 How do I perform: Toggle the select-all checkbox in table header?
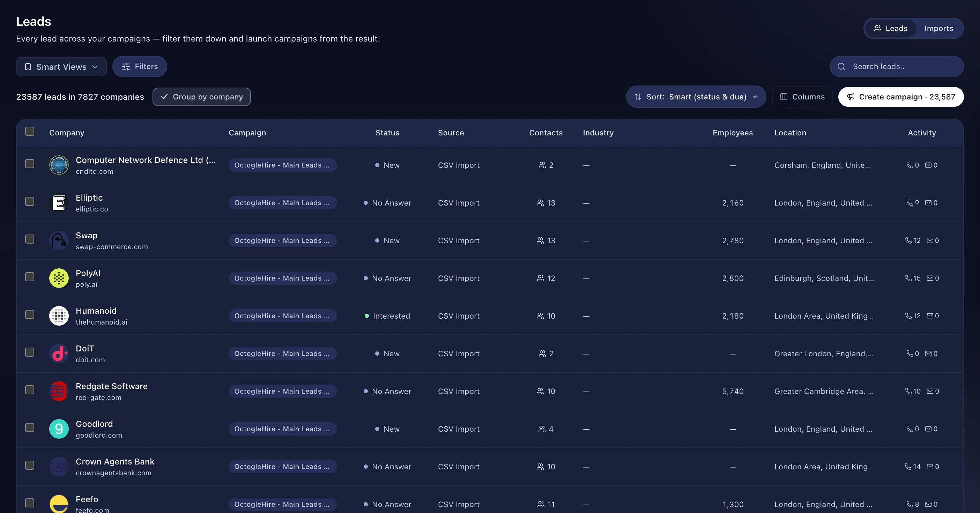point(30,131)
